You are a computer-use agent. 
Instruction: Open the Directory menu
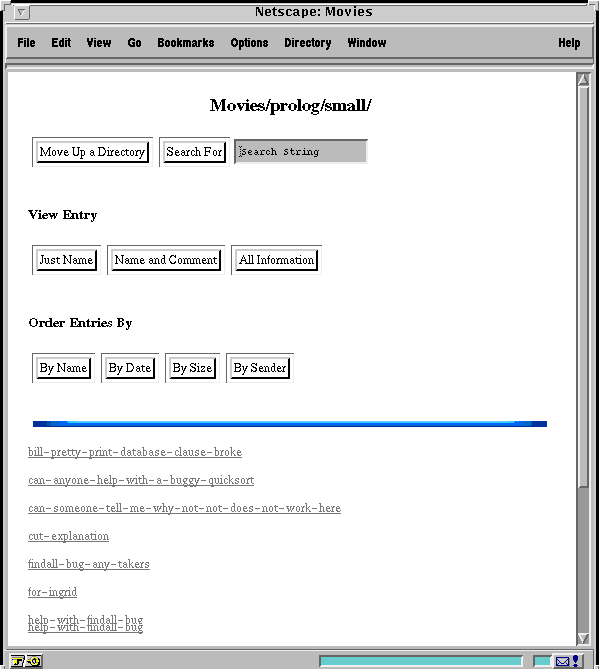click(x=308, y=43)
